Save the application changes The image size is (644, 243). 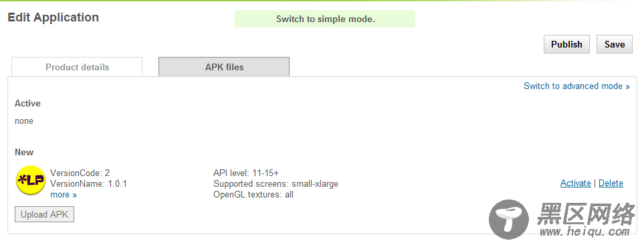[615, 44]
